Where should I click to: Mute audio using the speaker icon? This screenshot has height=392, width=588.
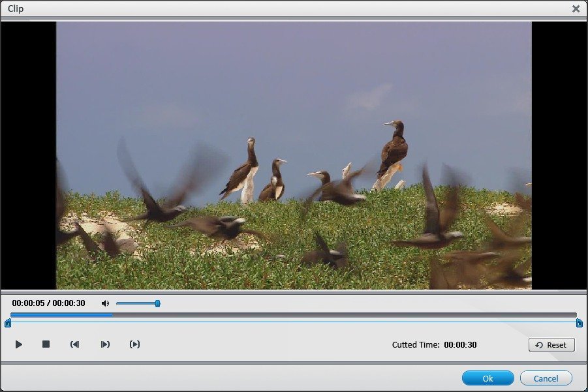pos(106,303)
